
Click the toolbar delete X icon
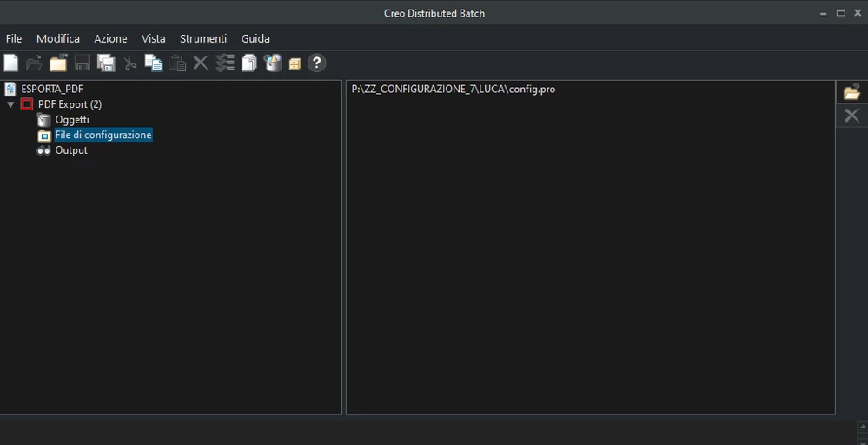coord(201,63)
